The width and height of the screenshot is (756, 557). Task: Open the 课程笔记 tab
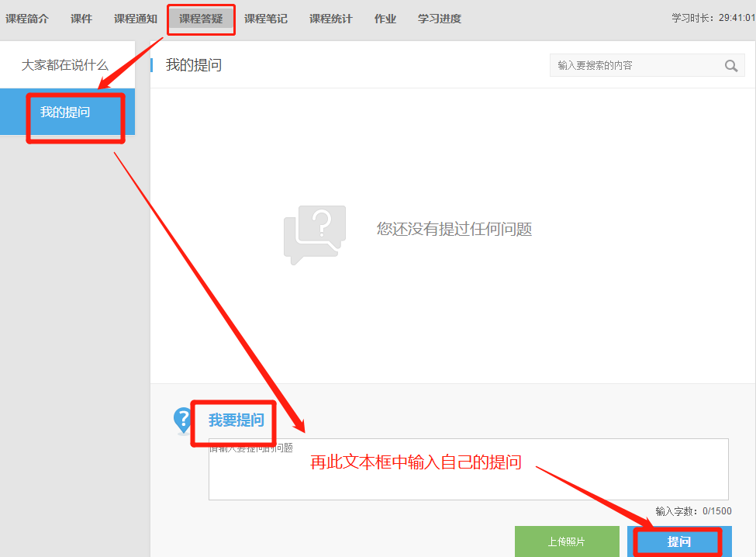point(266,19)
